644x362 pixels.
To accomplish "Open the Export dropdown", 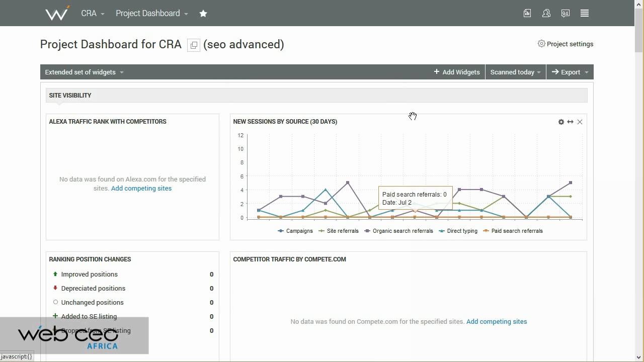I will (x=570, y=72).
